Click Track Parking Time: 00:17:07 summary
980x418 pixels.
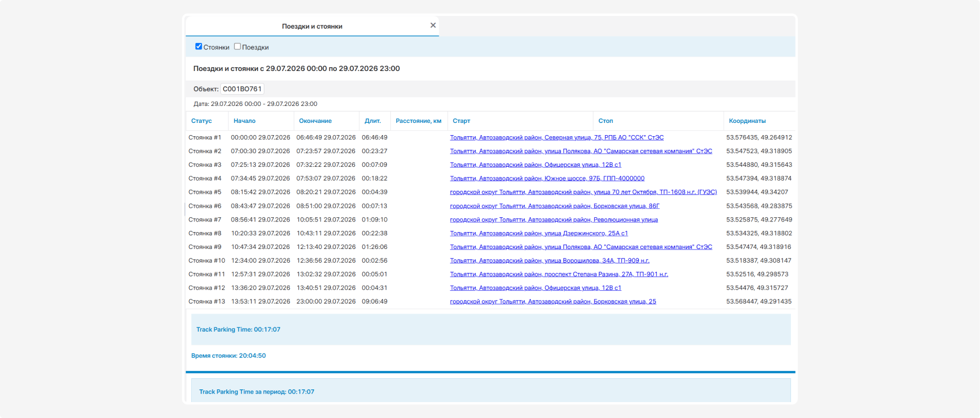coord(238,330)
